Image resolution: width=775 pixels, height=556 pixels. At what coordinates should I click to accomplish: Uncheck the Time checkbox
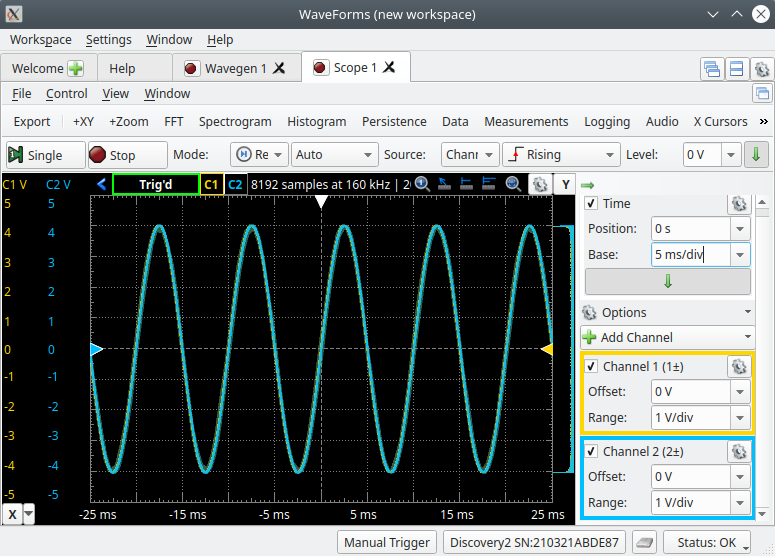tap(591, 204)
